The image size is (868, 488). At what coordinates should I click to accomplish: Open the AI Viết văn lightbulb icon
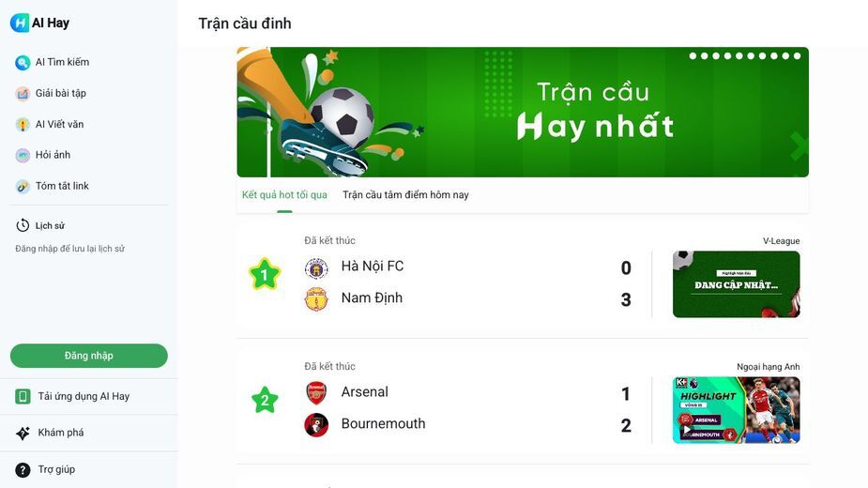point(23,125)
